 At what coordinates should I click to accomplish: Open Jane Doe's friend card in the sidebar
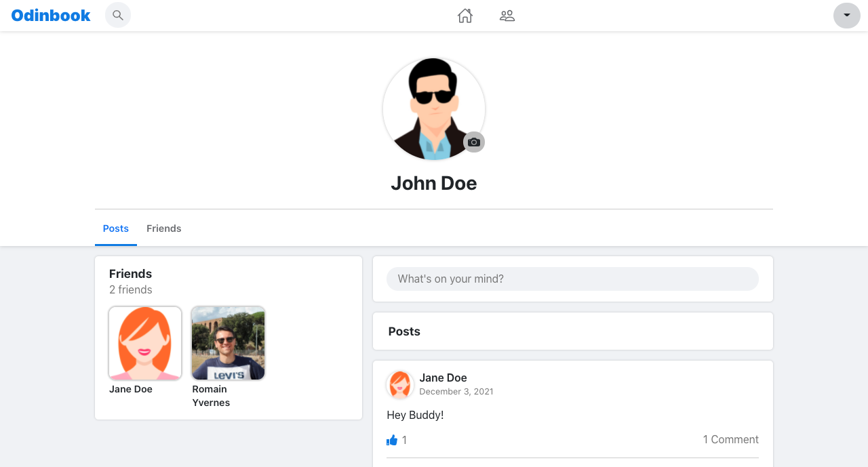[x=144, y=343]
